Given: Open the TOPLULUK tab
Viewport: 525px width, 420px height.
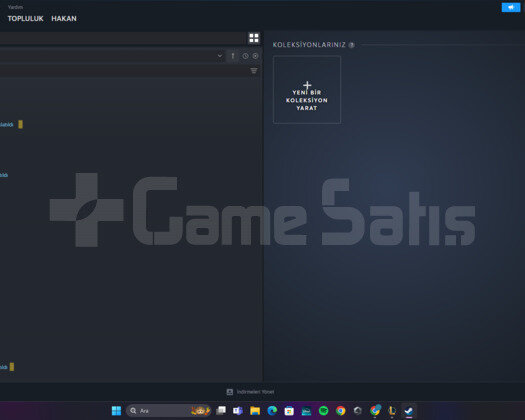Looking at the screenshot, I should click(x=25, y=18).
